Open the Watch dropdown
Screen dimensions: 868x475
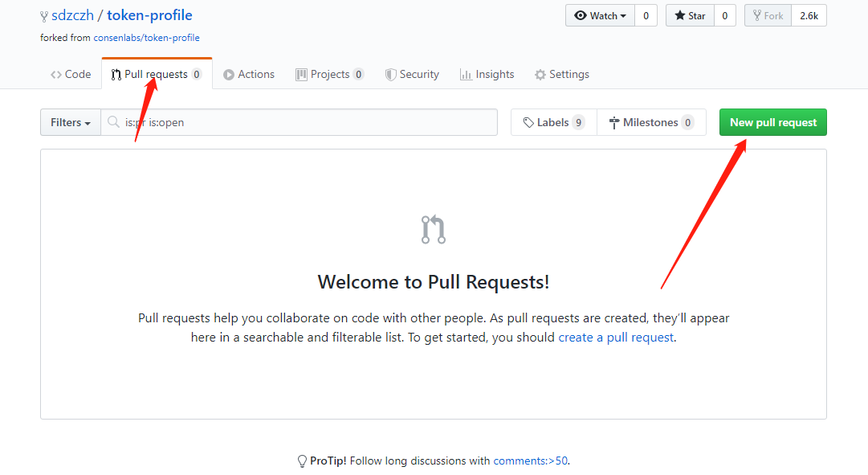point(600,15)
